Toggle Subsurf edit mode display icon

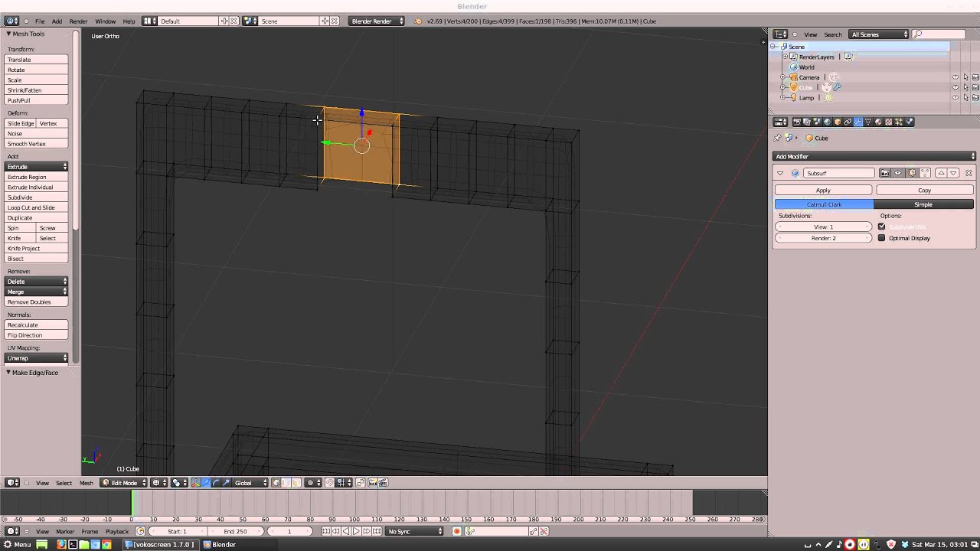point(912,173)
